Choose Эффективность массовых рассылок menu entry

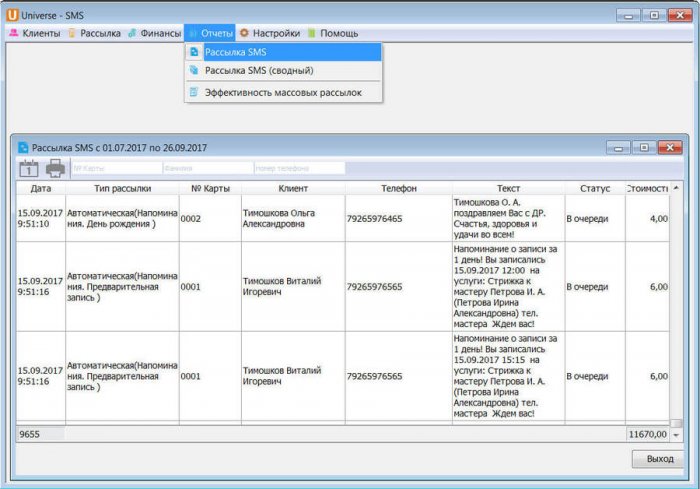click(282, 93)
